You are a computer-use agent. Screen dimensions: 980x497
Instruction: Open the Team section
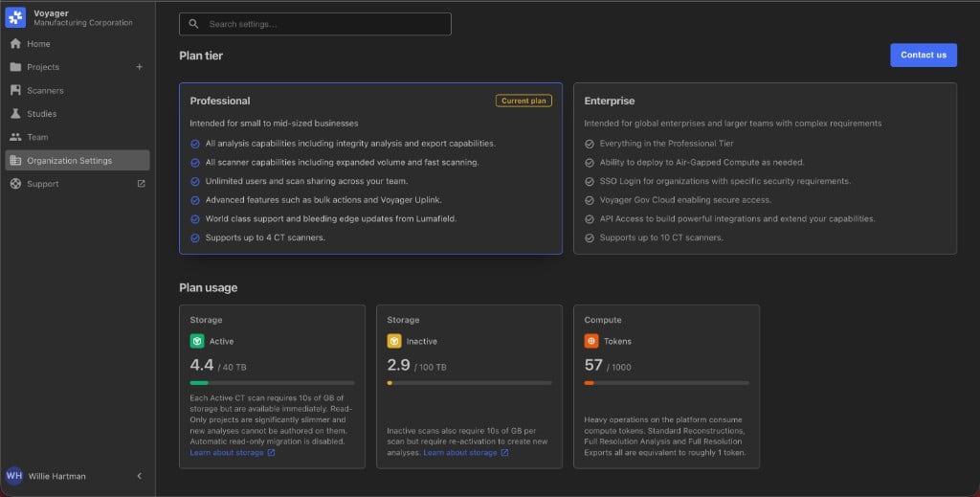(x=78, y=137)
